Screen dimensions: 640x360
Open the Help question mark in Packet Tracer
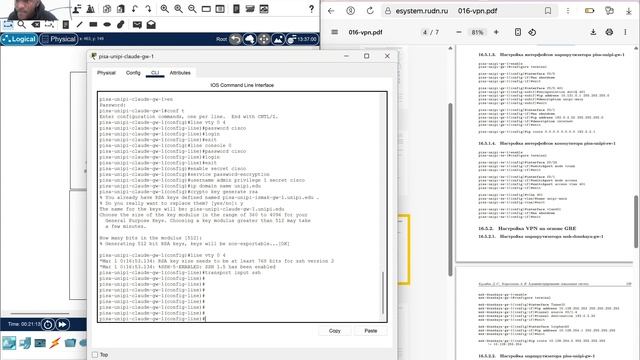pyautogui.click(x=311, y=9)
